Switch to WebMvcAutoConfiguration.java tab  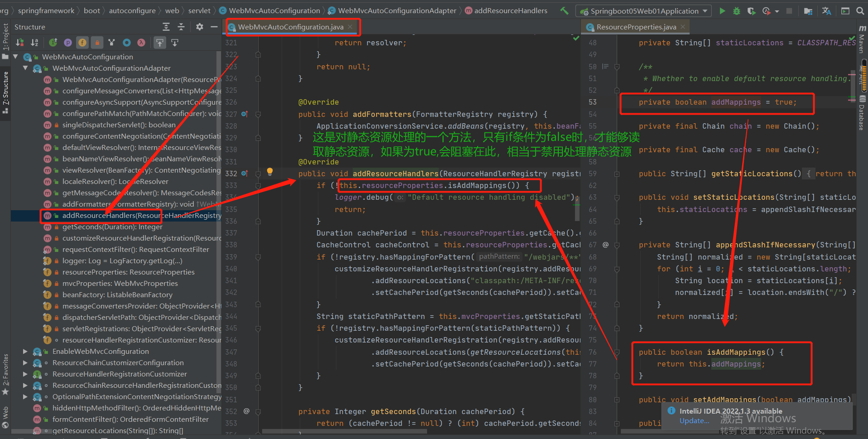290,27
